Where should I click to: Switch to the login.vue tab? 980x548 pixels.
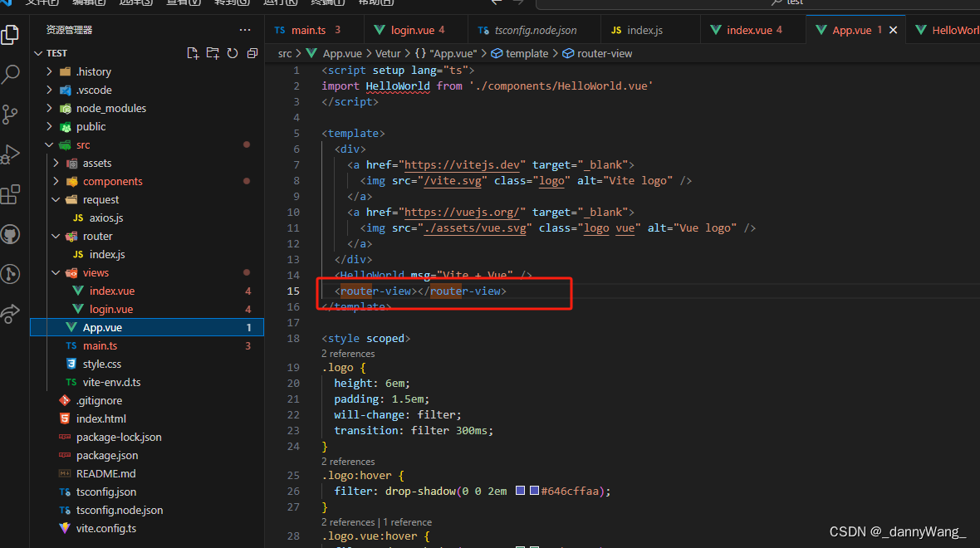(x=415, y=30)
